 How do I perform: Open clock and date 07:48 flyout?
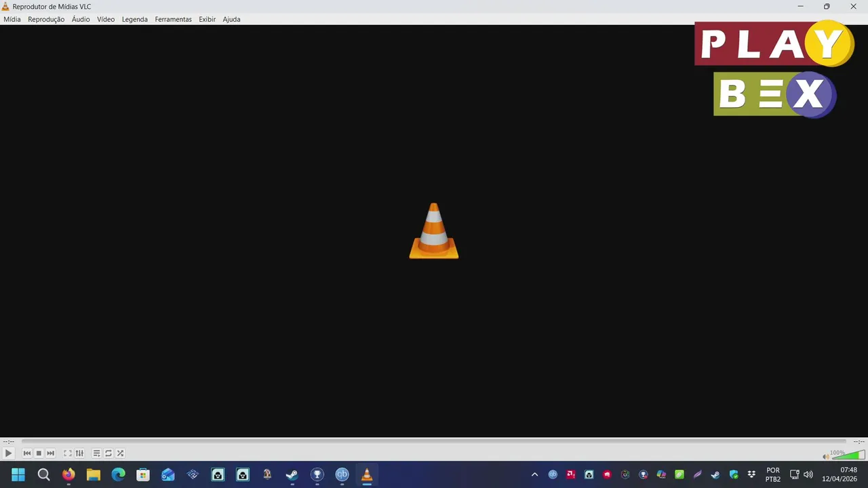[840, 474]
